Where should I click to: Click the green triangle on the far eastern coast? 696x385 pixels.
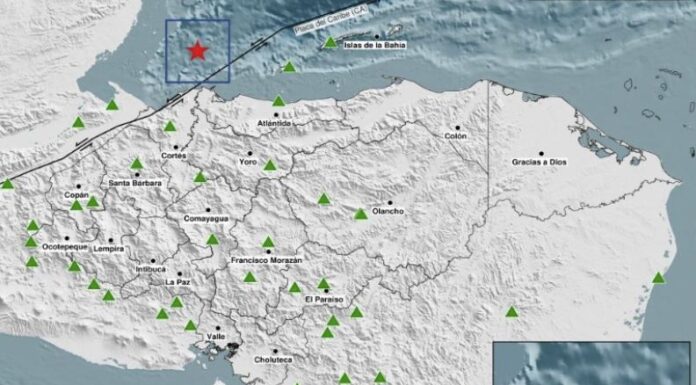click(659, 278)
